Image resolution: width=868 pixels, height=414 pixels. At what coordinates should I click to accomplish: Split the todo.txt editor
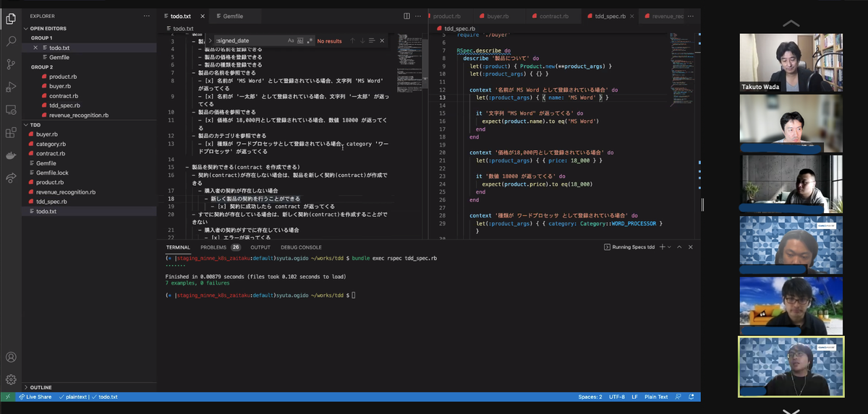pyautogui.click(x=407, y=16)
